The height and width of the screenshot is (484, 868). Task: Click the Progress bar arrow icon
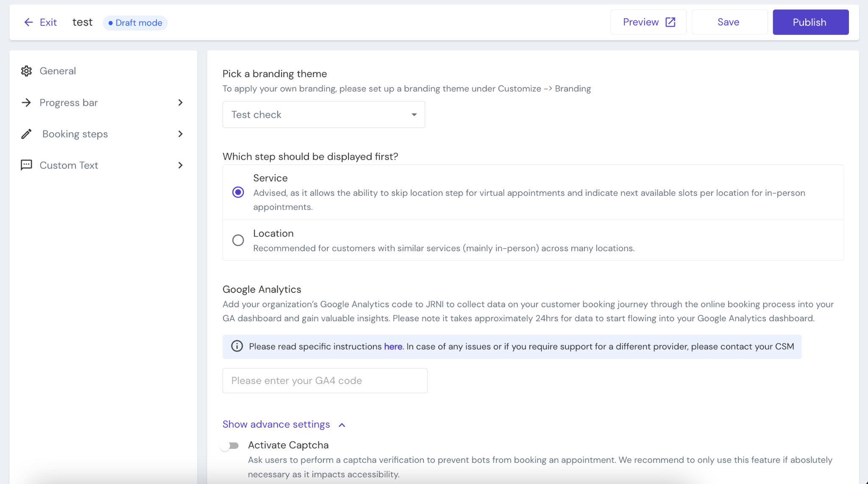pos(26,103)
